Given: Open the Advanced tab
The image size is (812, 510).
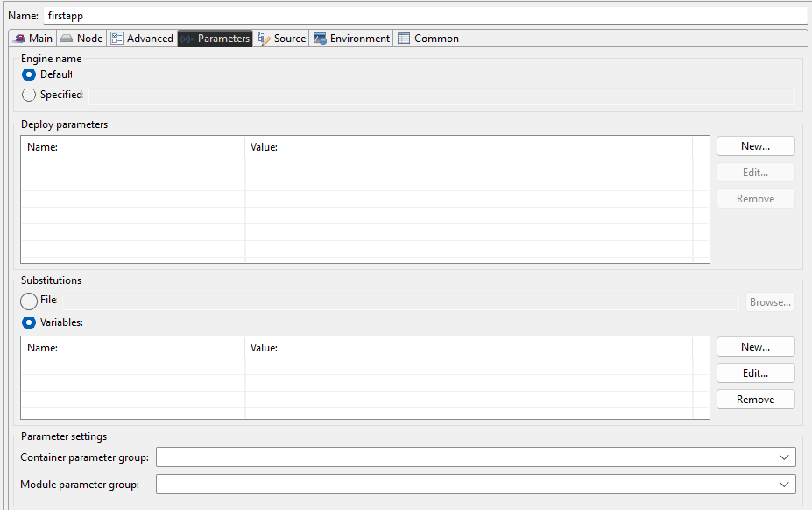Looking at the screenshot, I should (142, 39).
